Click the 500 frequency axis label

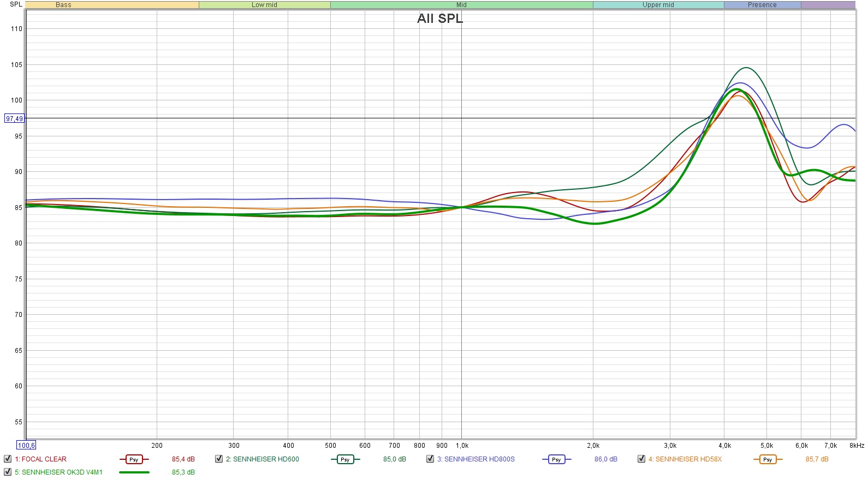pyautogui.click(x=331, y=446)
